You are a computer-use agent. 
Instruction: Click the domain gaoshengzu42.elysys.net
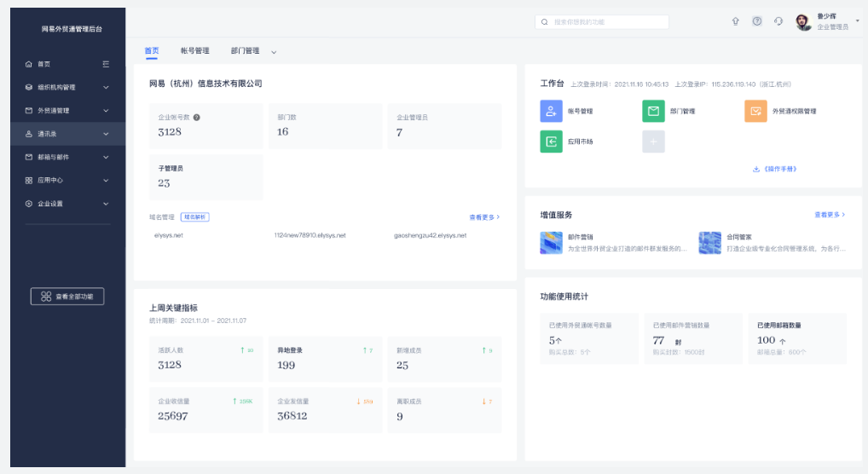pyautogui.click(x=430, y=235)
